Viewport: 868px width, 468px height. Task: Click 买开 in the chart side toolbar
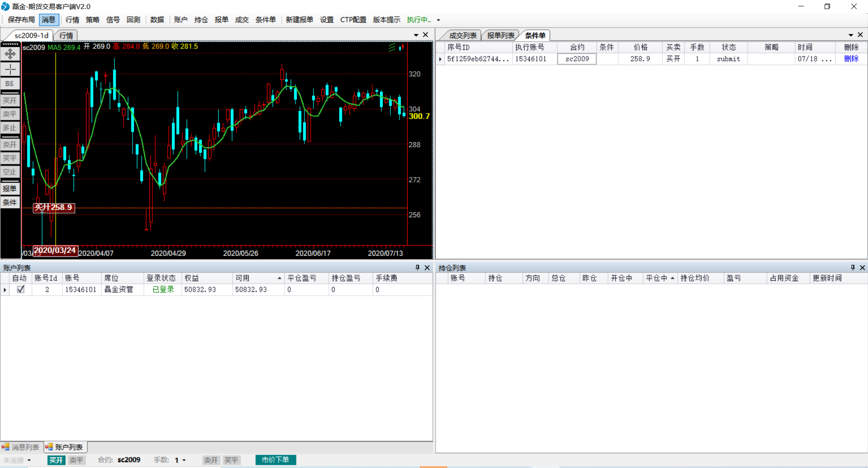(10, 100)
